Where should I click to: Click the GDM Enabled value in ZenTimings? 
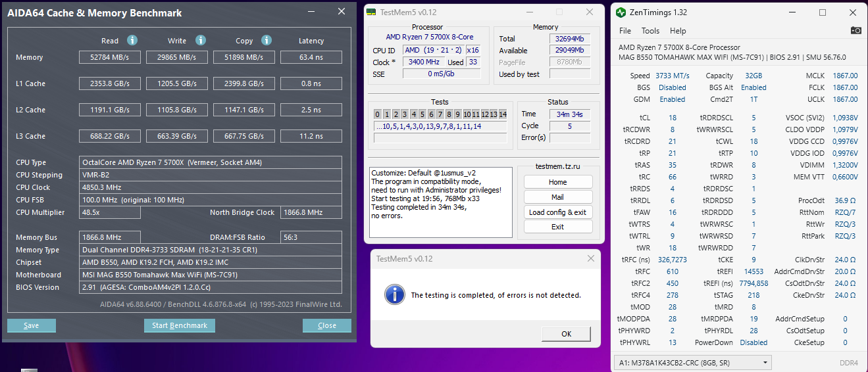coord(672,99)
